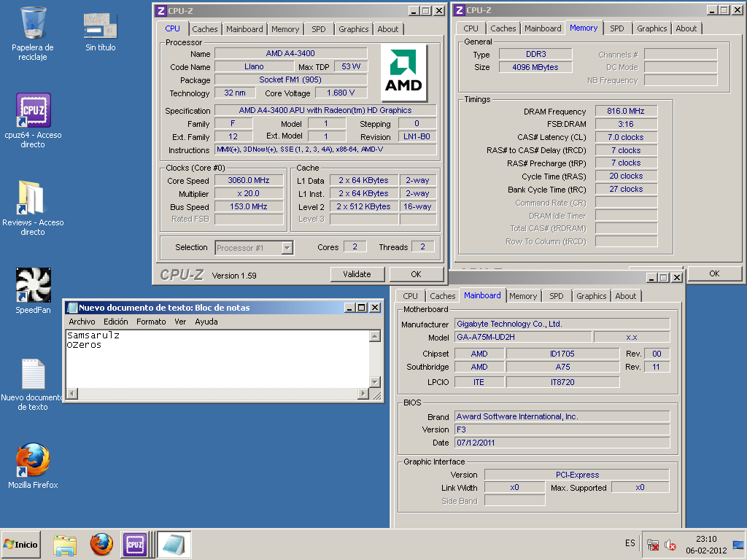Launch cpuz64 shortcut on desktop
The image size is (747, 560).
(x=33, y=120)
